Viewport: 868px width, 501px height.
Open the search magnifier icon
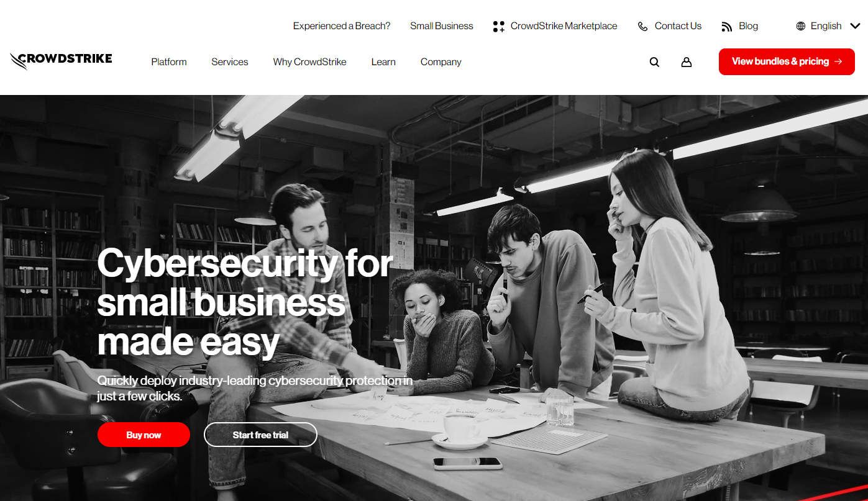(x=654, y=62)
